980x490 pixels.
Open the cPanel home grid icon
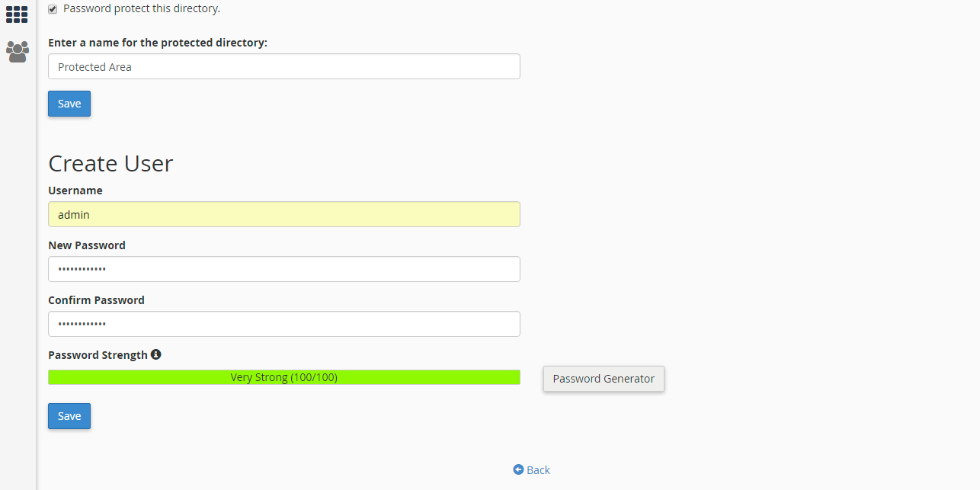coord(17,14)
